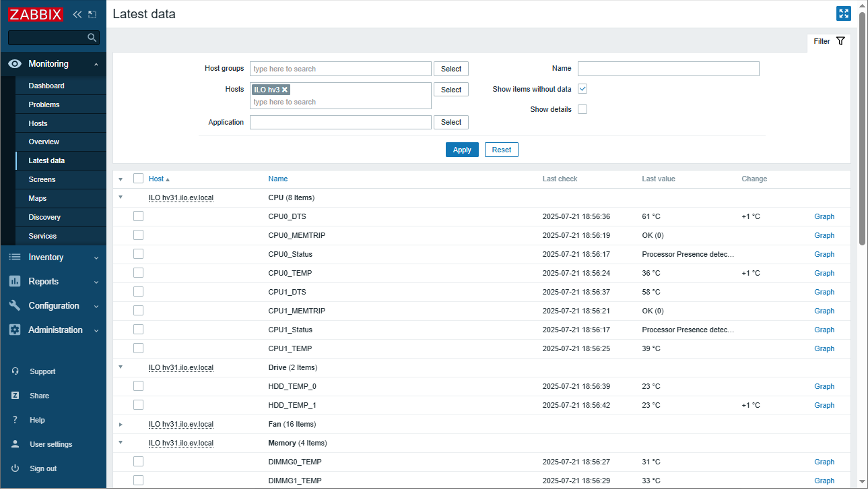The height and width of the screenshot is (490, 868).
Task: Click the User settings person icon
Action: [15, 444]
